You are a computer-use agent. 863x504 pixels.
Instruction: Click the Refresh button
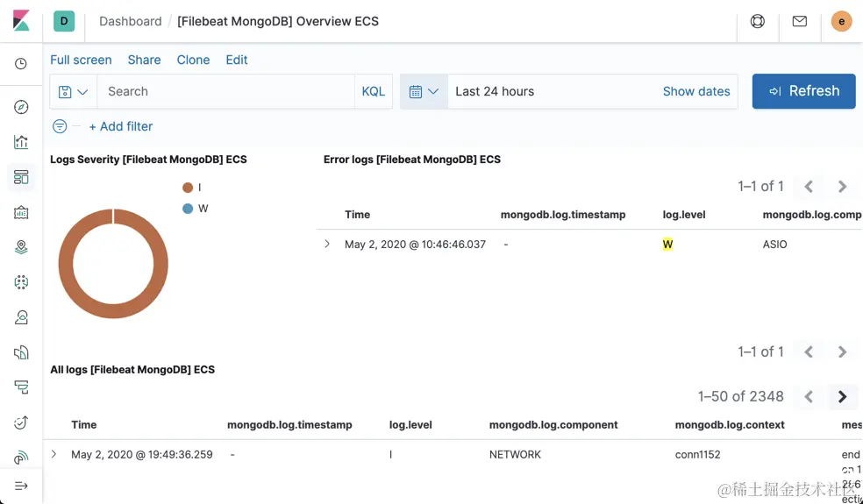click(x=803, y=91)
